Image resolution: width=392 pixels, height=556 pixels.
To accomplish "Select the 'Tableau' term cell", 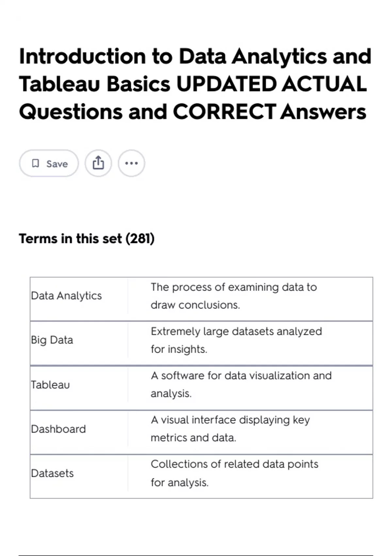I will 50,385.
